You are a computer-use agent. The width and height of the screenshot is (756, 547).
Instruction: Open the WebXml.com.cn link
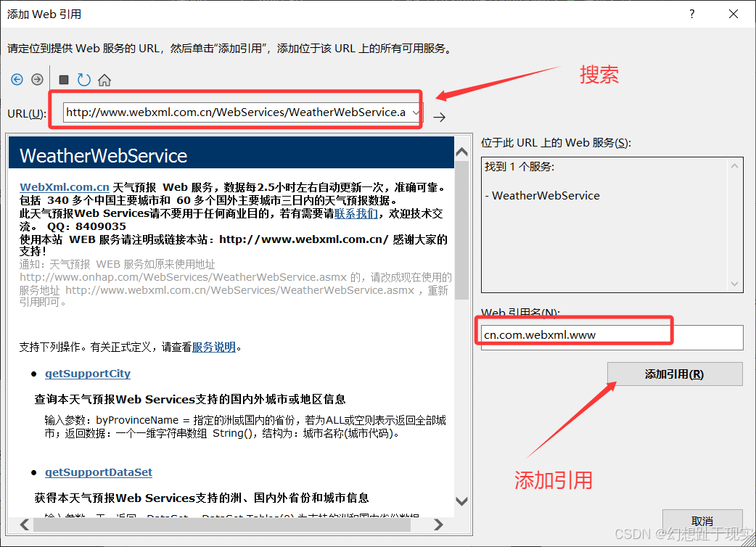click(65, 187)
